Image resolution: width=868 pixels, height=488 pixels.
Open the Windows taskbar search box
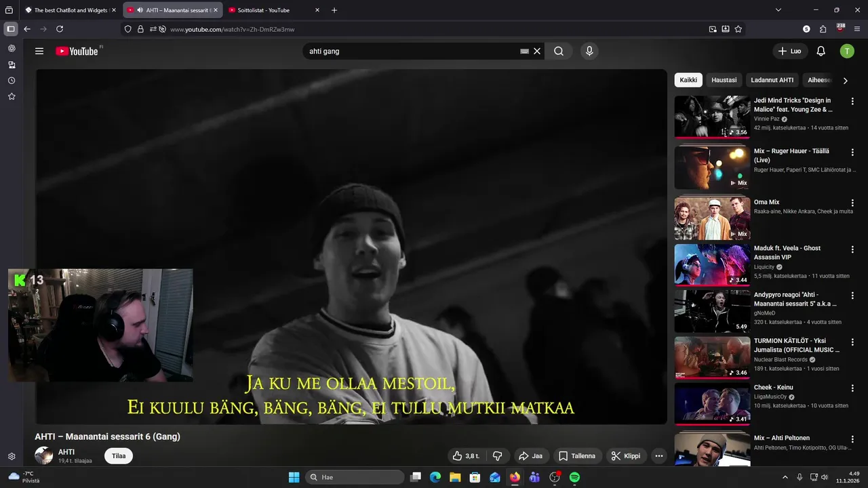[x=355, y=477]
